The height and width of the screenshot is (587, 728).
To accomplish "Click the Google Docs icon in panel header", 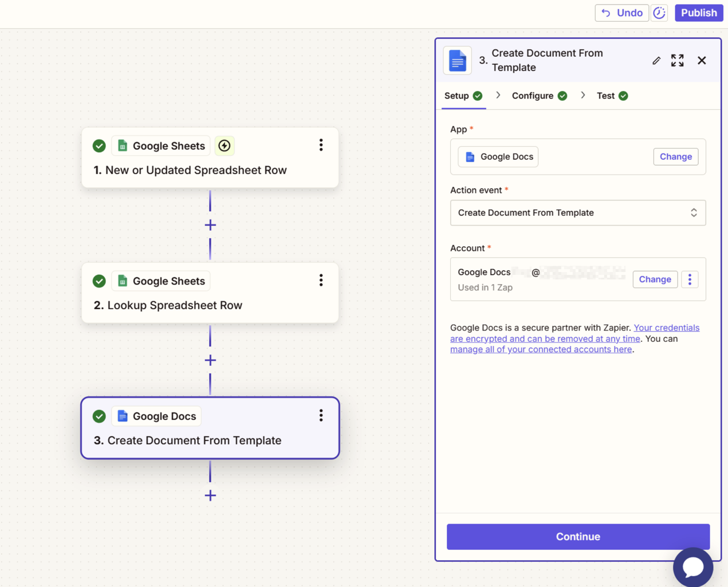I will [457, 61].
